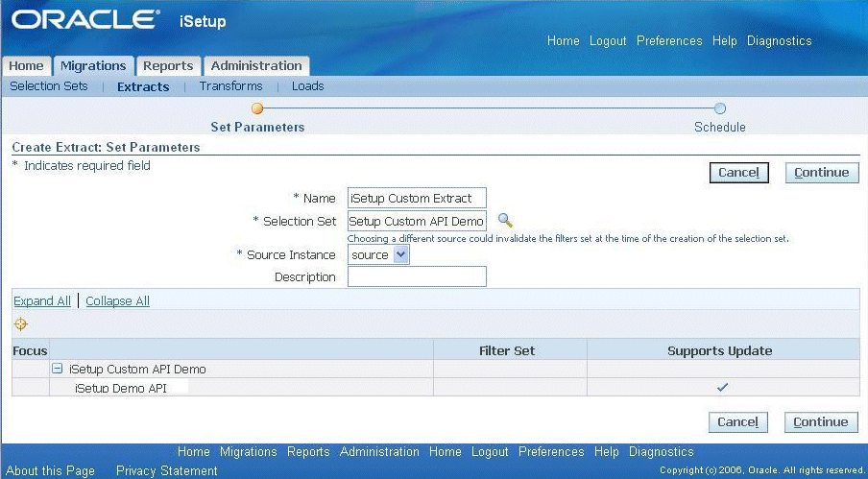Click Help link in the footer

click(606, 452)
